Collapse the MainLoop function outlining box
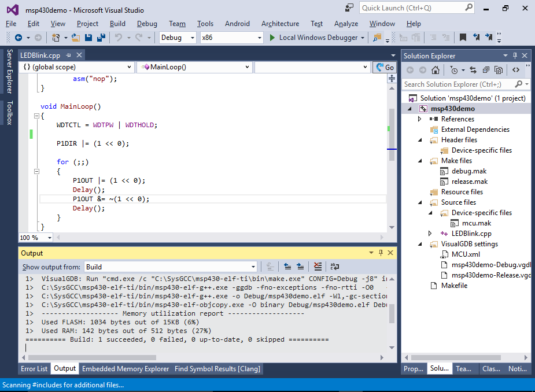The image size is (535, 392). 36,116
